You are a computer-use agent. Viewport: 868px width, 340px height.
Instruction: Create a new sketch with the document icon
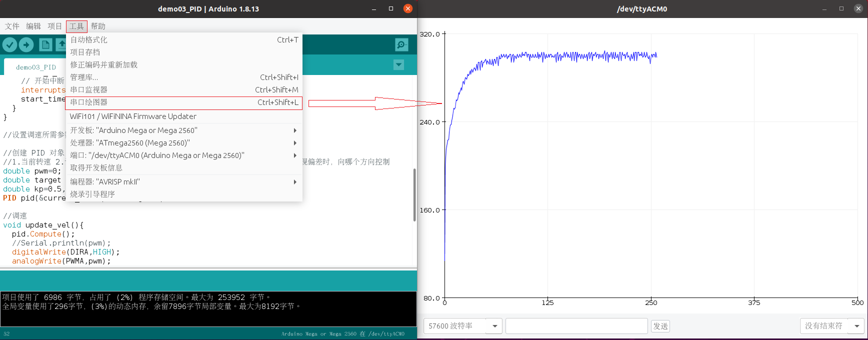tap(45, 45)
